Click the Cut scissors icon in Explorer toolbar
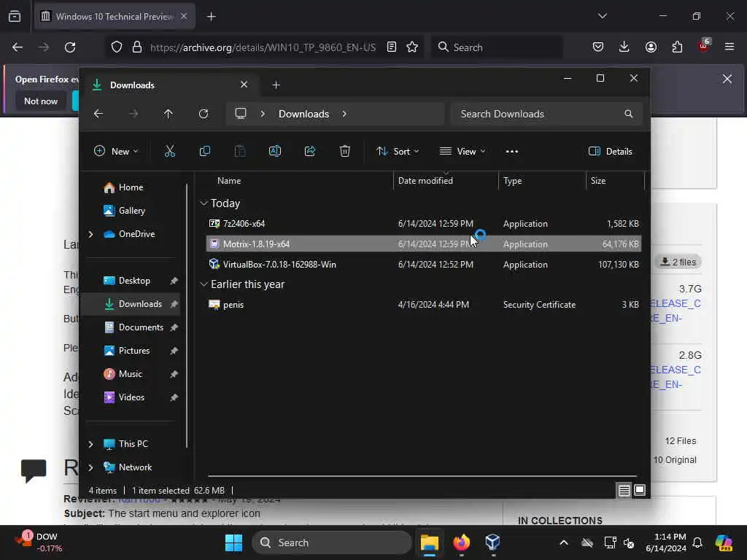Screen dimensions: 747x560 tap(169, 152)
